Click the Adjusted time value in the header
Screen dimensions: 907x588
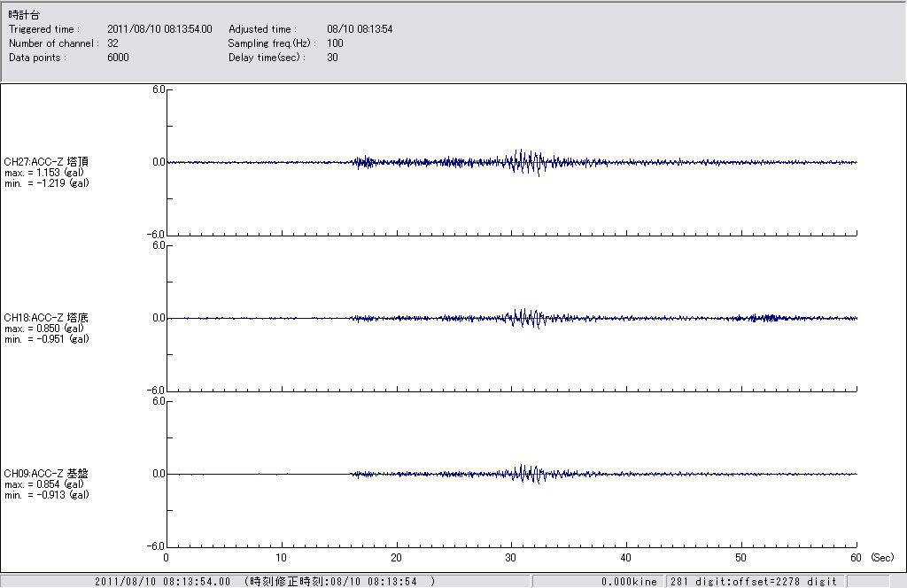coord(360,29)
